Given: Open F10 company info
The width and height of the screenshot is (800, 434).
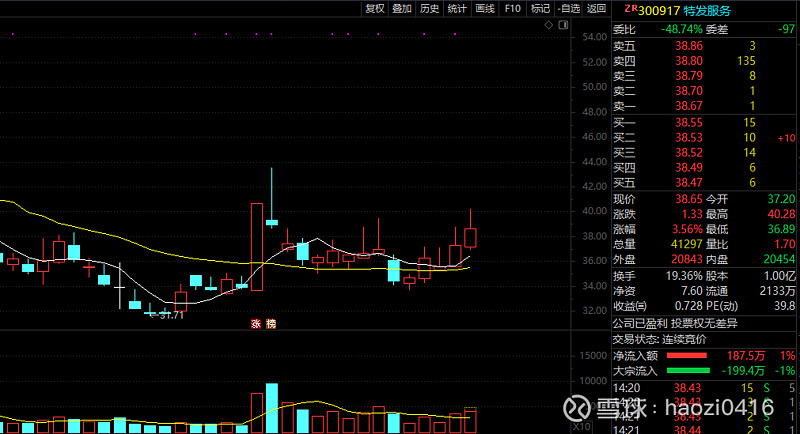Looking at the screenshot, I should (512, 9).
